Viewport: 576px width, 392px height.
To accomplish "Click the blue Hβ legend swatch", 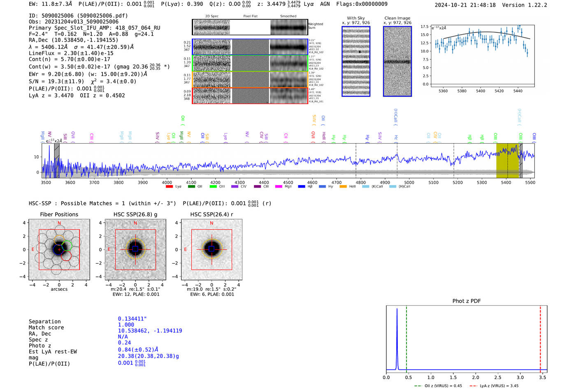I will coord(302,186).
